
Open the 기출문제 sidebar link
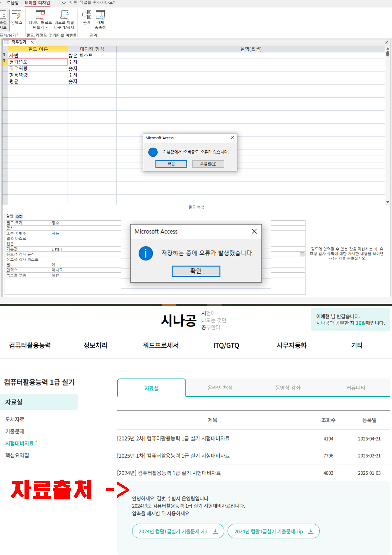[x=15, y=431]
